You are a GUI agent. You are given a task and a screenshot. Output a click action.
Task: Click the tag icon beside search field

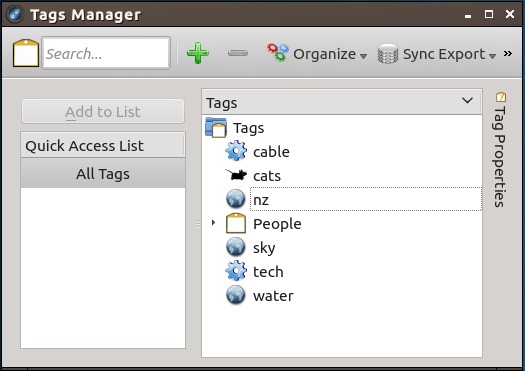26,53
